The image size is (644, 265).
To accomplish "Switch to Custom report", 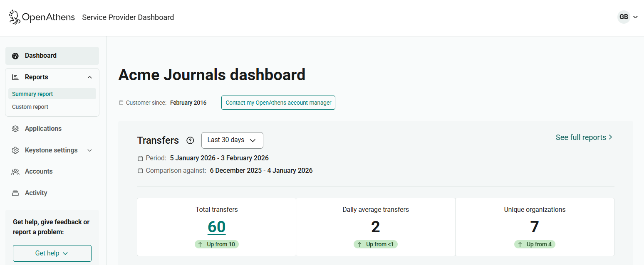I will 30,107.
